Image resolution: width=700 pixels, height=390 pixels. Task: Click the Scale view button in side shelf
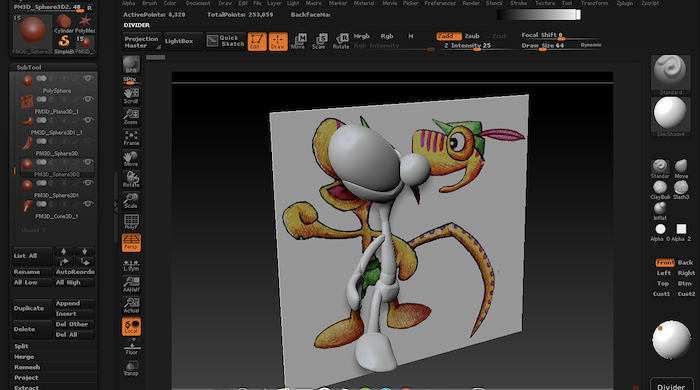131,200
